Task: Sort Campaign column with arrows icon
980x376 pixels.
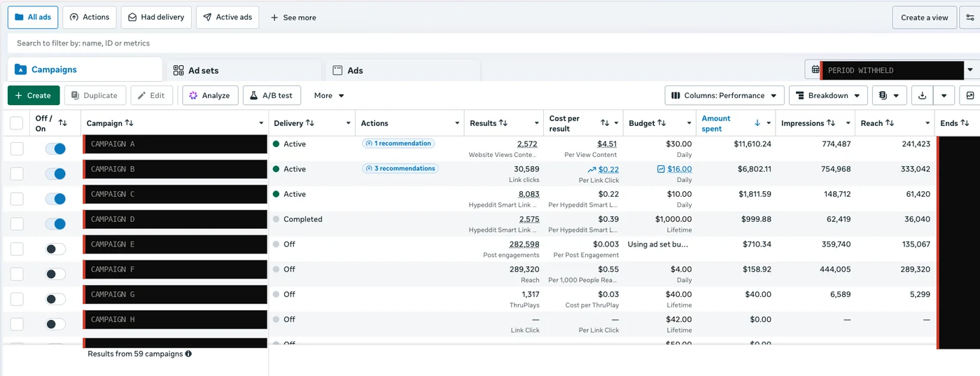Action: tap(129, 123)
